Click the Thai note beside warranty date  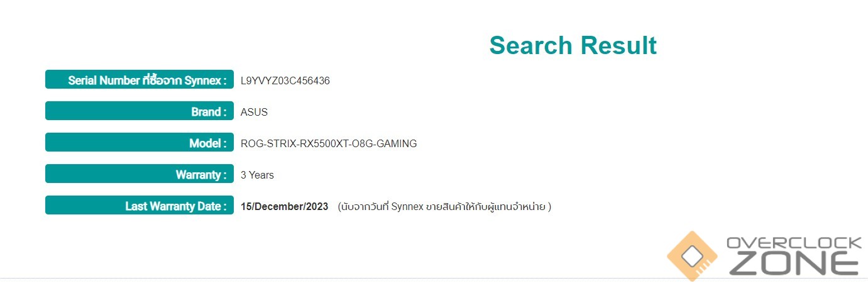click(x=444, y=206)
